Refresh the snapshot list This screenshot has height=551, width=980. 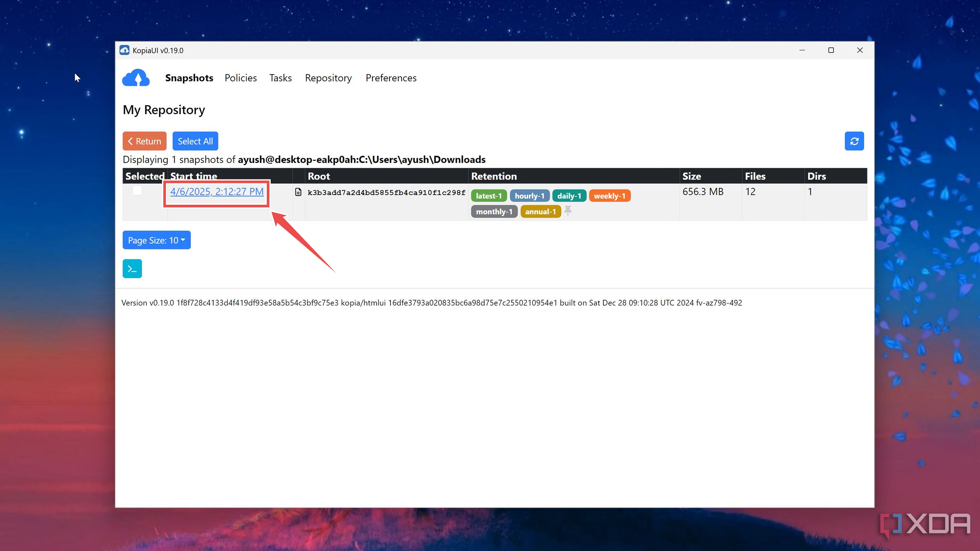click(854, 141)
